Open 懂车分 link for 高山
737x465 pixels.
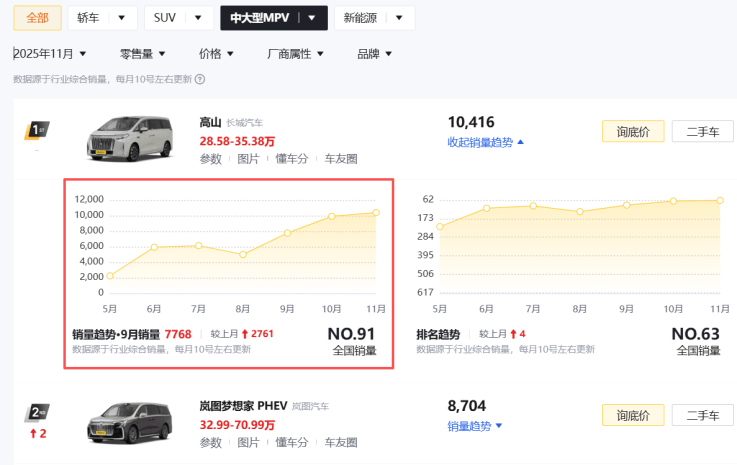[x=291, y=159]
